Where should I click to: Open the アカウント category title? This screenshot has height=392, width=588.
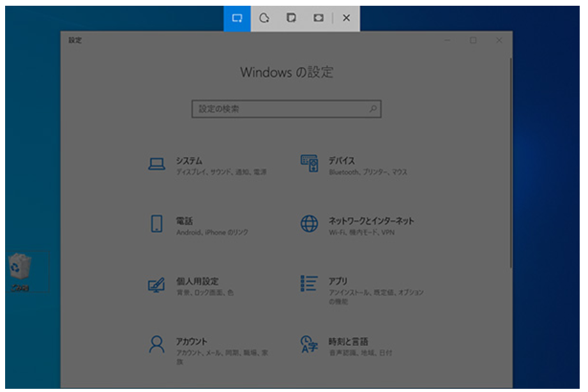192,342
